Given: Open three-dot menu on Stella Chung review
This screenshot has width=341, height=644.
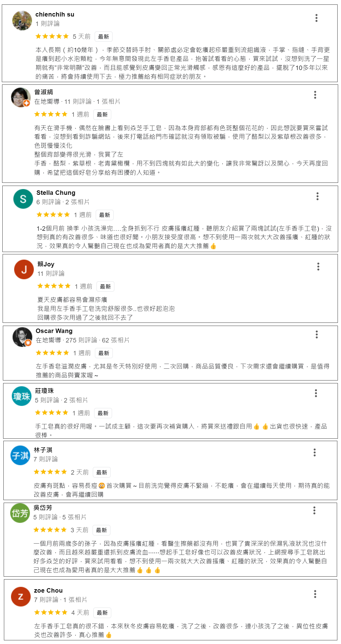Looking at the screenshot, I should [x=317, y=196].
